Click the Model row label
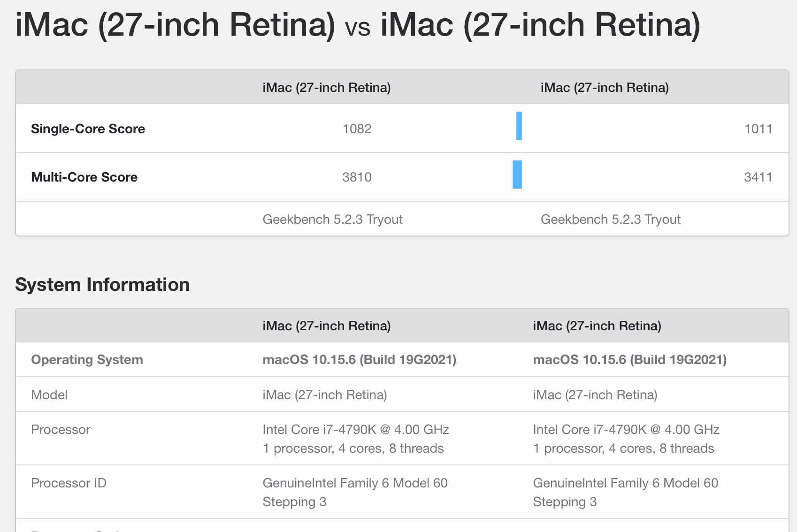The width and height of the screenshot is (797, 532). coord(49,395)
